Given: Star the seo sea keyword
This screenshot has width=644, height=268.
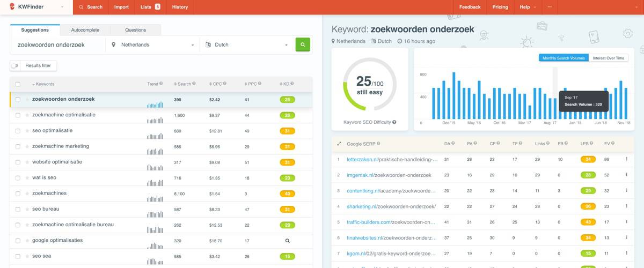Looking at the screenshot, I should coord(27,256).
